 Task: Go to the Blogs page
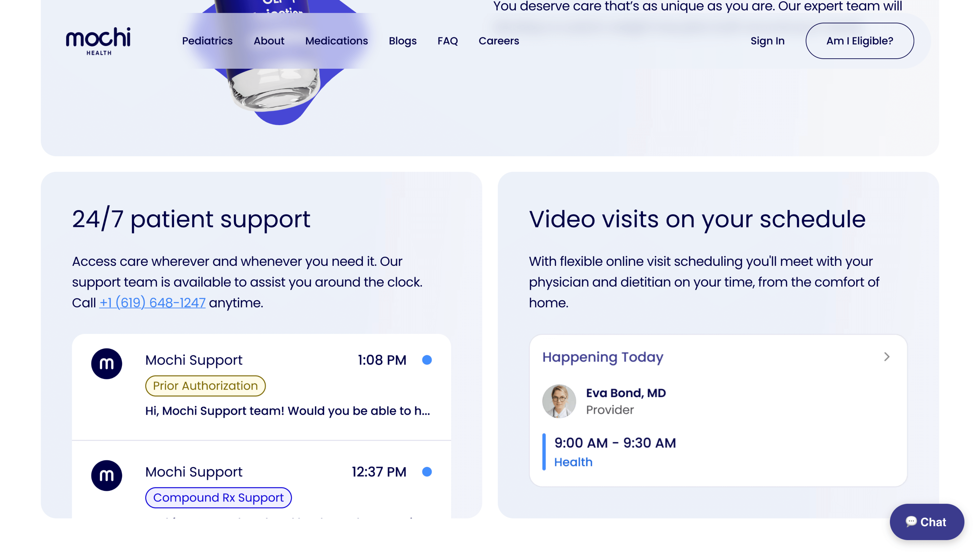click(x=402, y=41)
